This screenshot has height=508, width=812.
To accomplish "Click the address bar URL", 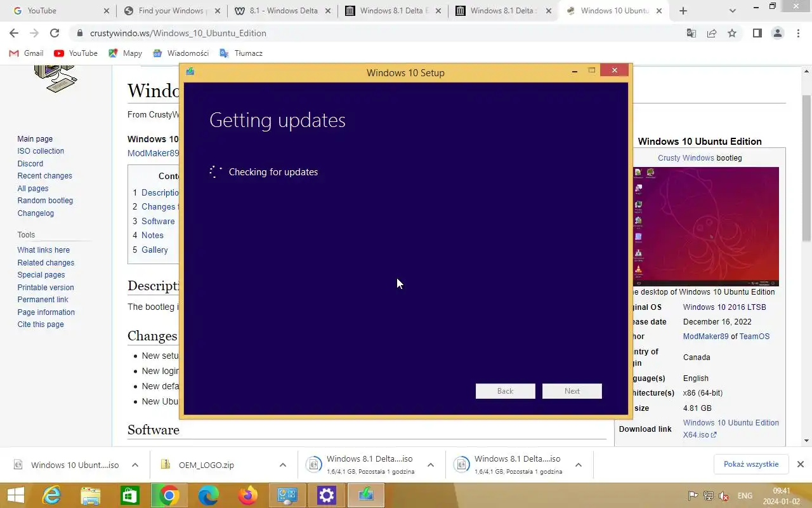I will click(x=178, y=33).
